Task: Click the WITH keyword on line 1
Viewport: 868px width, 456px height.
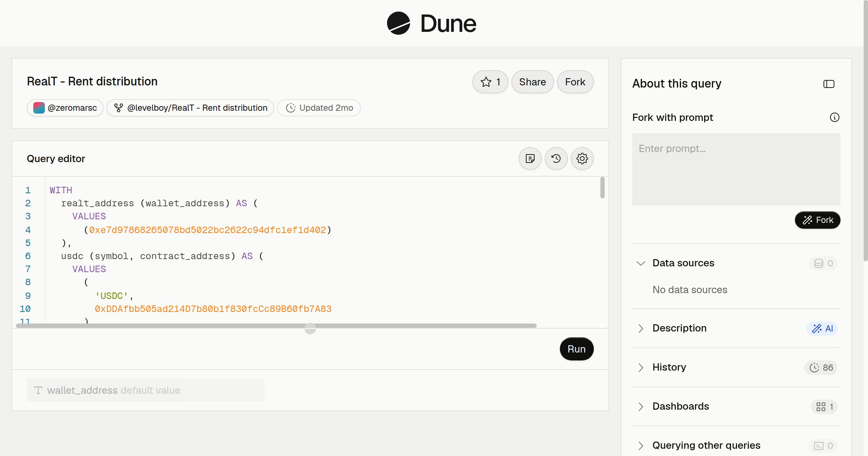Action: tap(61, 190)
